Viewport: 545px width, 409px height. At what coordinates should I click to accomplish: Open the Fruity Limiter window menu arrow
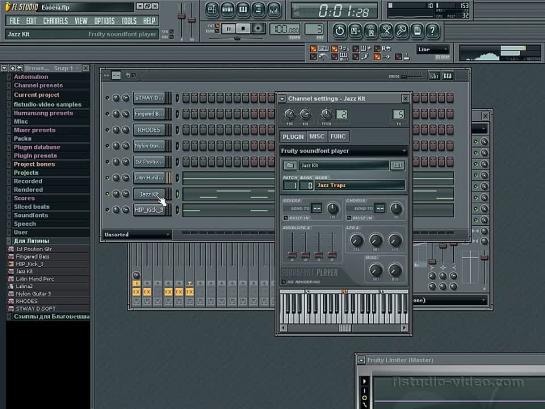coord(361,360)
